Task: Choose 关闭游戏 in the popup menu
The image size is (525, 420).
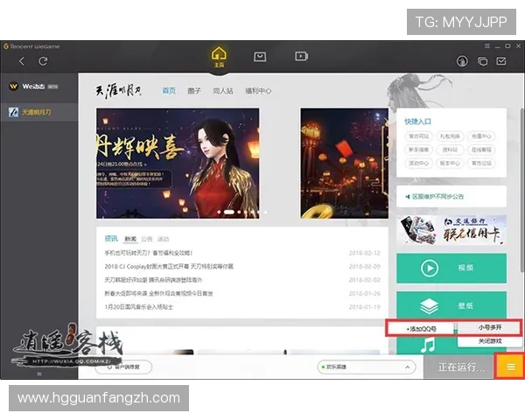Action: [x=489, y=341]
